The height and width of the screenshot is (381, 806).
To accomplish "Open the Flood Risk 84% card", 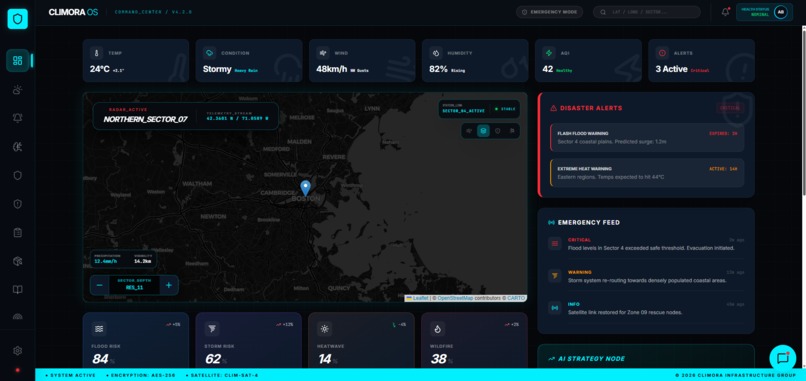I will coord(136,340).
